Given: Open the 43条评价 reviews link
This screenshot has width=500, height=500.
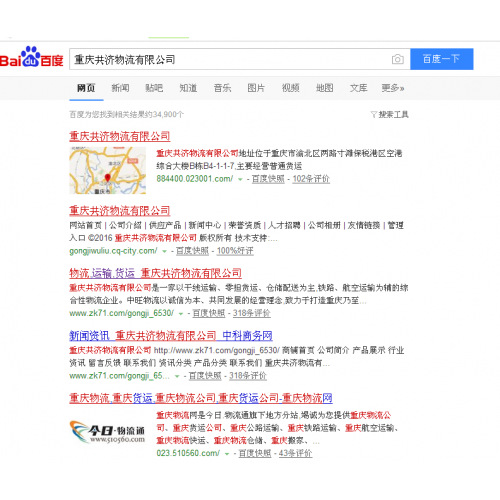Looking at the screenshot, I should tap(295, 453).
